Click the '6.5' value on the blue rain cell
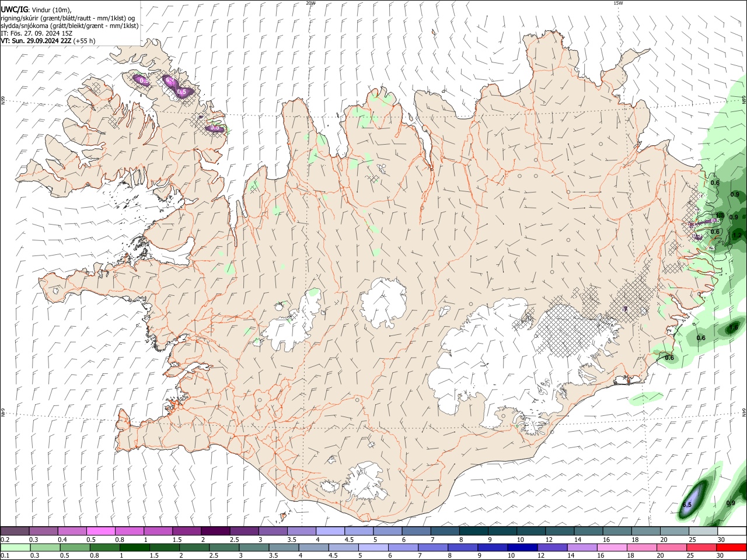 pyautogui.click(x=687, y=505)
